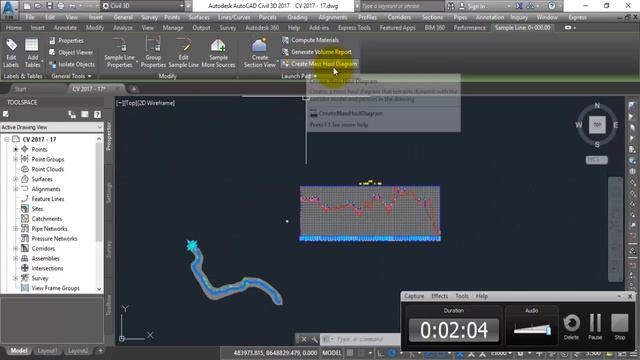Expand the Alignments tree node
The height and width of the screenshot is (360, 640).
16,189
